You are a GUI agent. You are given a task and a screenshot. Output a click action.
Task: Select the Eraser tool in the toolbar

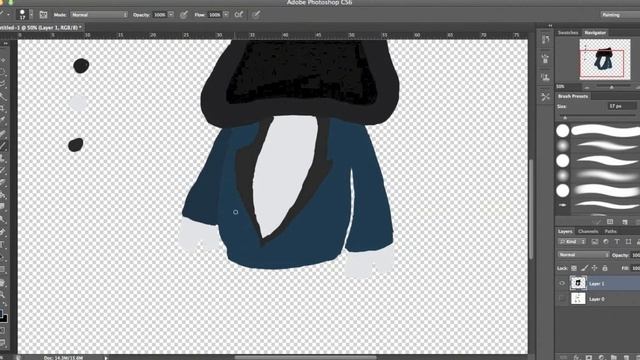pos(3,182)
